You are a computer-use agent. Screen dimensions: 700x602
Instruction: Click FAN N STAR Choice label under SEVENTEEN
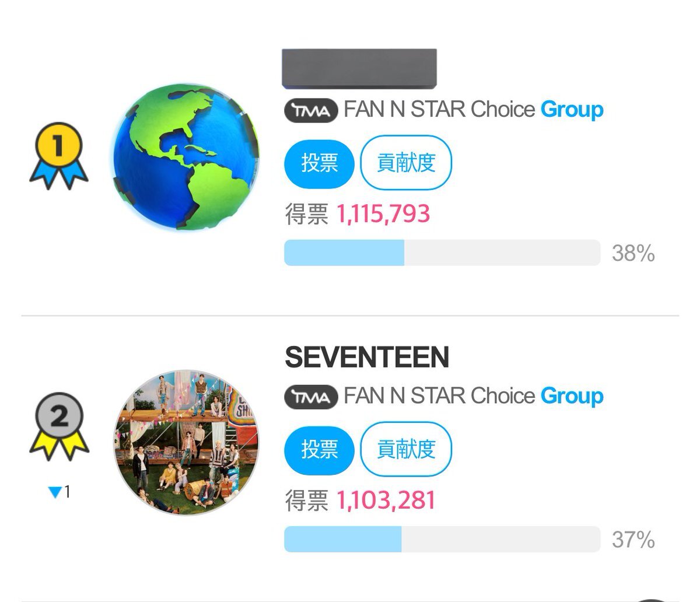click(x=439, y=396)
